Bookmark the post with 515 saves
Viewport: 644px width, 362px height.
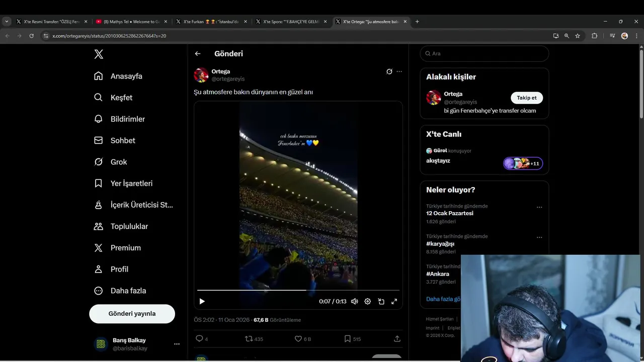[352, 339]
